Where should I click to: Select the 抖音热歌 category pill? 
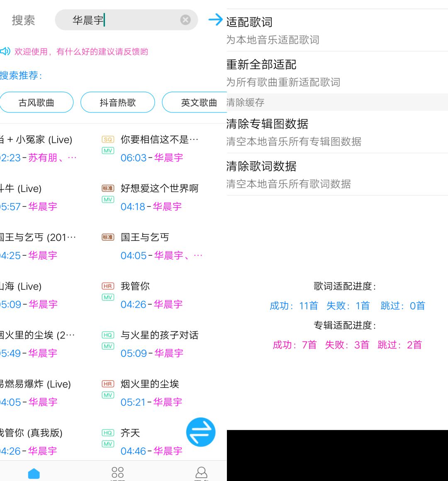point(117,102)
